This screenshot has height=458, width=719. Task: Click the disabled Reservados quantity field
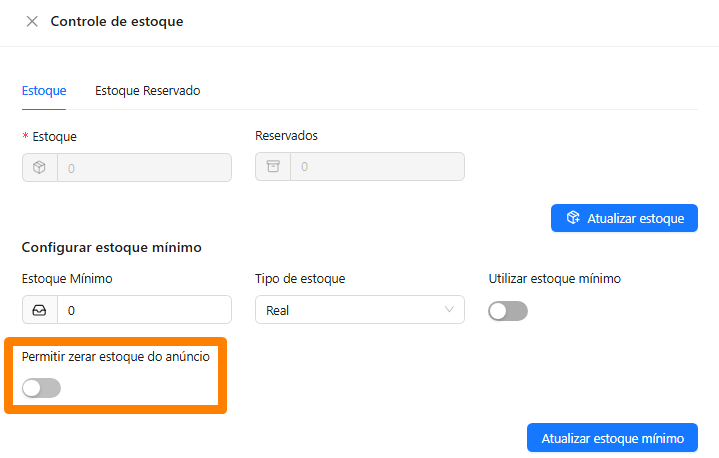377,166
